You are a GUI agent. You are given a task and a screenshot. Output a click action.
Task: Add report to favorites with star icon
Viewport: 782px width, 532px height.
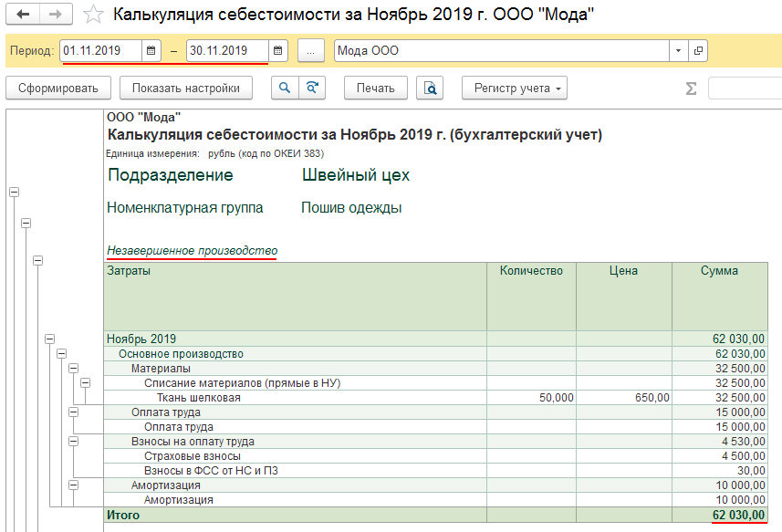(x=92, y=15)
